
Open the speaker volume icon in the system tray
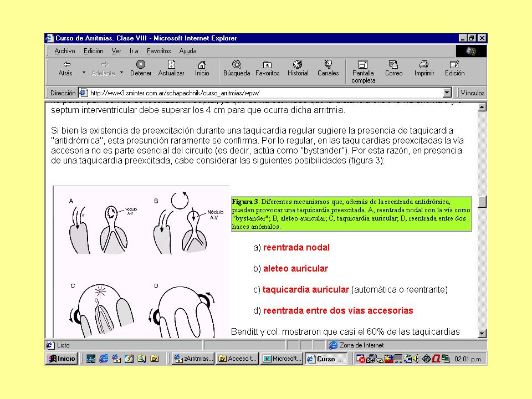click(x=416, y=359)
